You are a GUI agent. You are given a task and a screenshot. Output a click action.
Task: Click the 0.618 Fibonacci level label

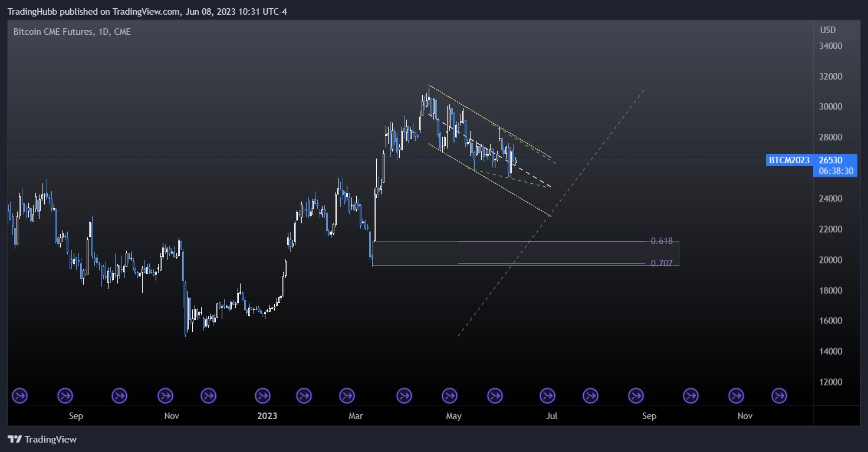662,241
